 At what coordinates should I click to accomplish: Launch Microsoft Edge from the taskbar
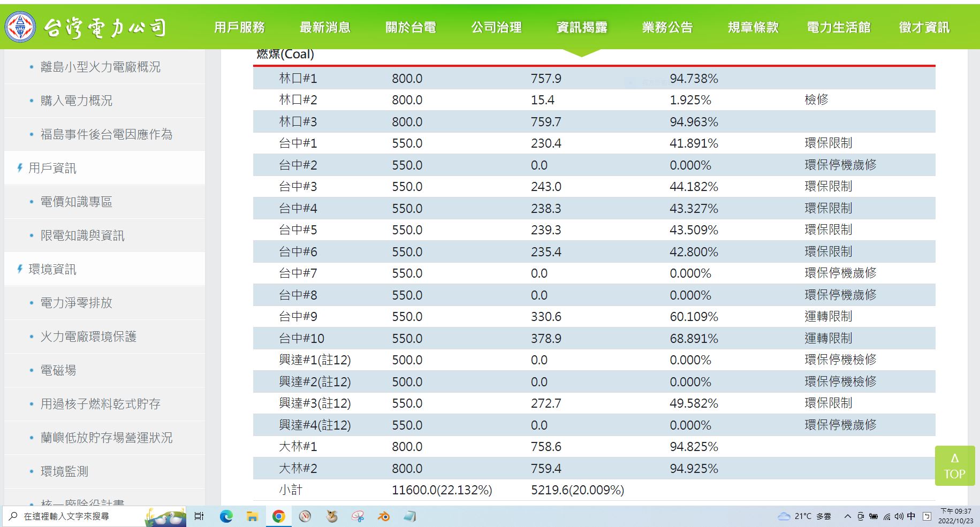226,516
